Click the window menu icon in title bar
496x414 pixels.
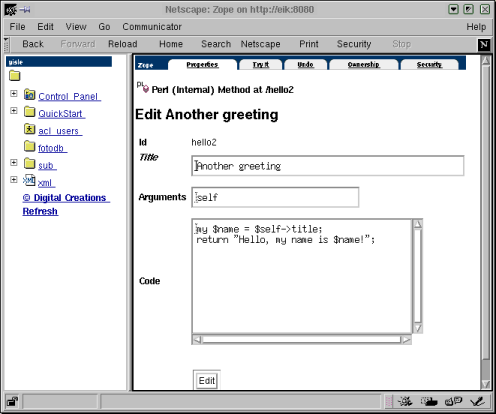click(11, 10)
